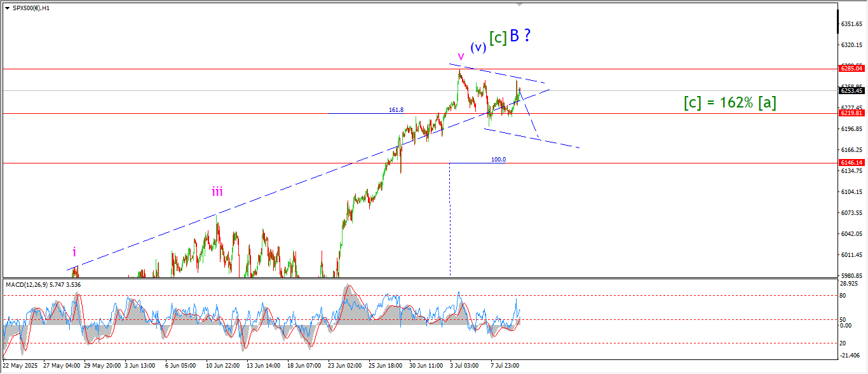The image size is (868, 374).
Task: Click '3 Jul 03:00' on the time axis
Action: click(x=463, y=366)
